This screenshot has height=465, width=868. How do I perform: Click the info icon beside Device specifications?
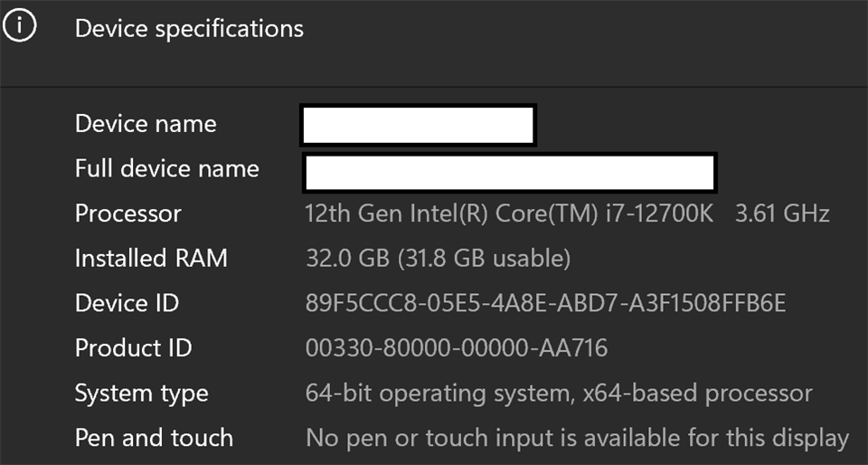20,27
